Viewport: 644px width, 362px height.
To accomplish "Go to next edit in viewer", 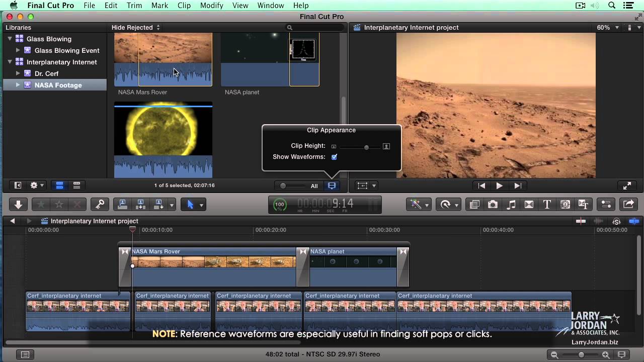I will click(517, 186).
